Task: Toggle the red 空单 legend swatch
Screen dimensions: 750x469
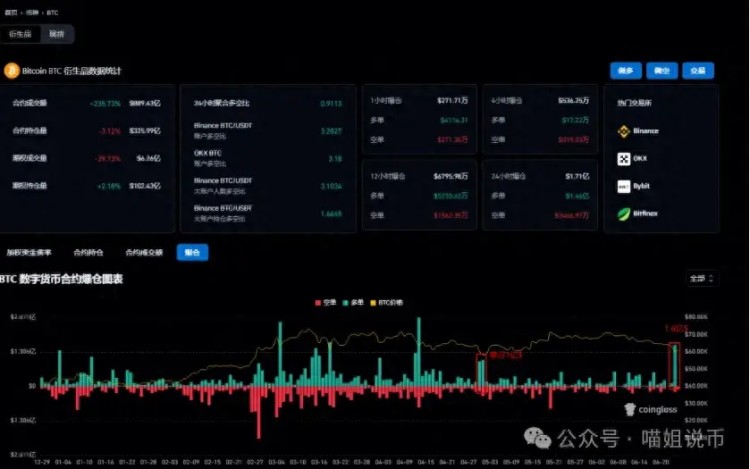Action: (318, 303)
